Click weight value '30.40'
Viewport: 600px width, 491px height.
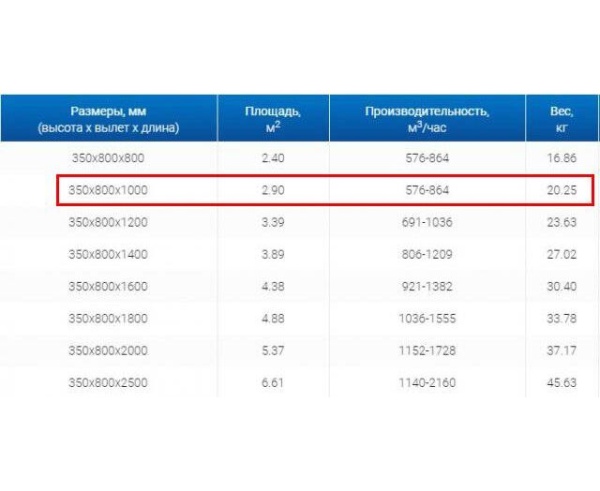[562, 287]
